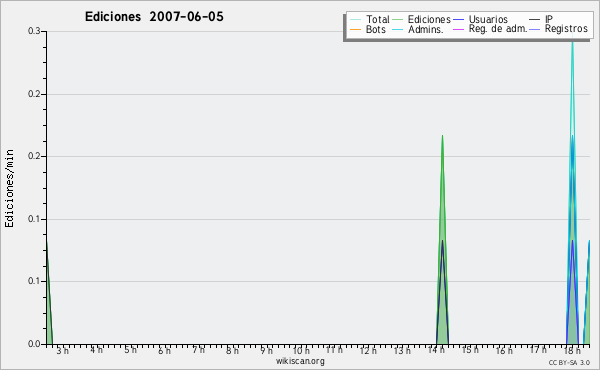Click the 3 h x-axis label
Image resolution: width=600 pixels, height=370 pixels.
click(63, 350)
